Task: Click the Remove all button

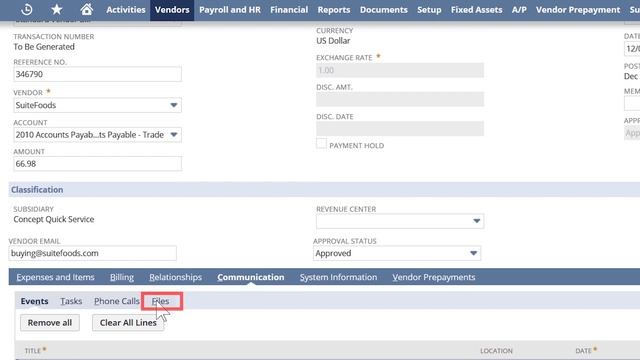Action: point(50,322)
